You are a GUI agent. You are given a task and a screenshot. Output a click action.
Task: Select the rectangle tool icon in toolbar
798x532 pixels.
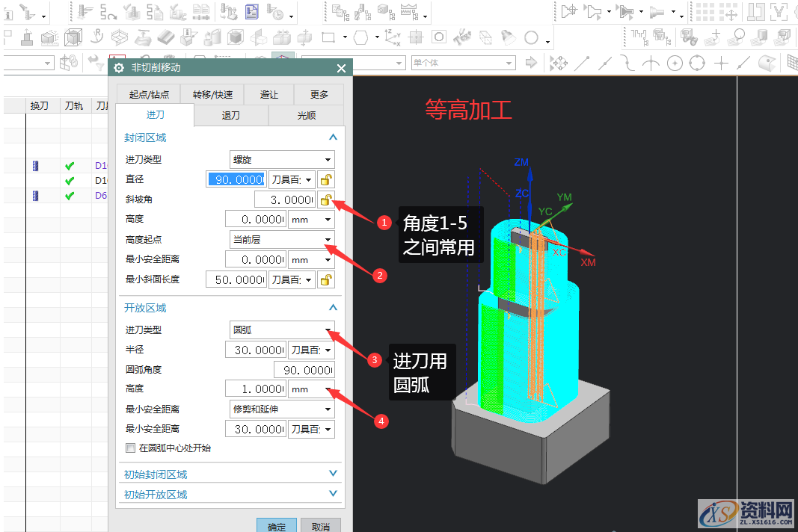[327, 37]
